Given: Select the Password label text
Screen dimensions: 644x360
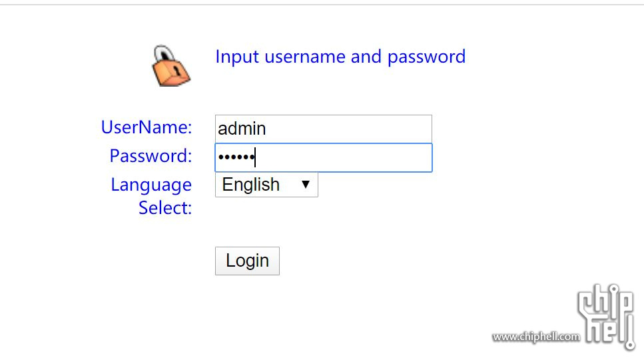Looking at the screenshot, I should pos(151,156).
